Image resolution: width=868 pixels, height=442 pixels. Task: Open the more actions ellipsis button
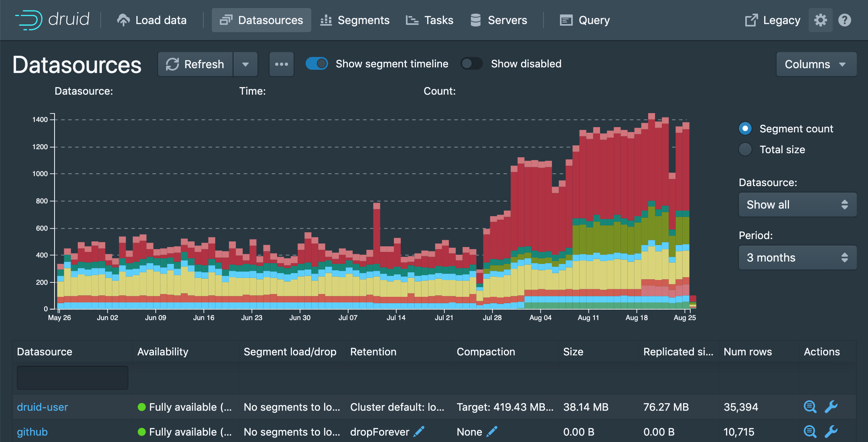pyautogui.click(x=281, y=64)
